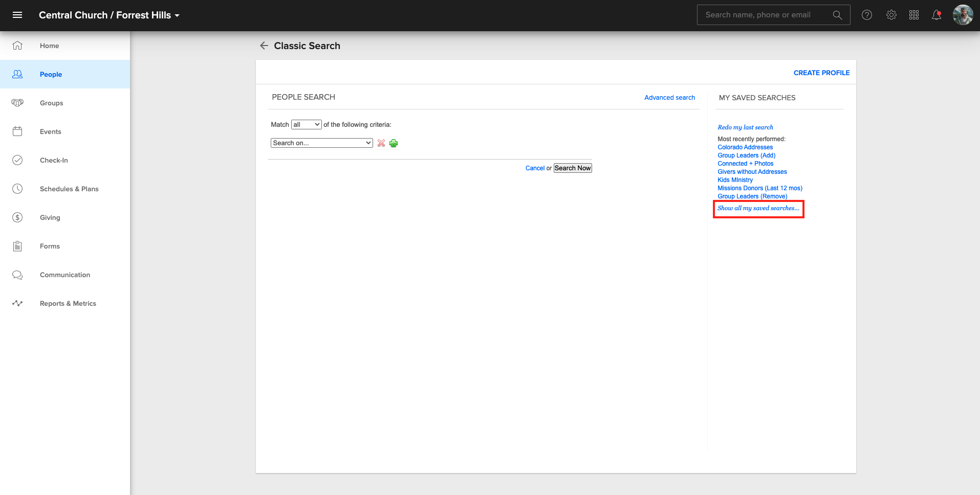Select the Reports & Metrics graph icon
980x495 pixels.
click(17, 303)
